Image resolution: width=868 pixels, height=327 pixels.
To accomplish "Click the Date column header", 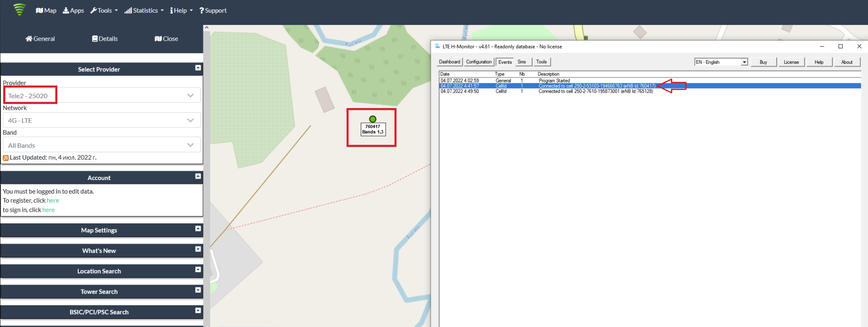I will [x=445, y=74].
